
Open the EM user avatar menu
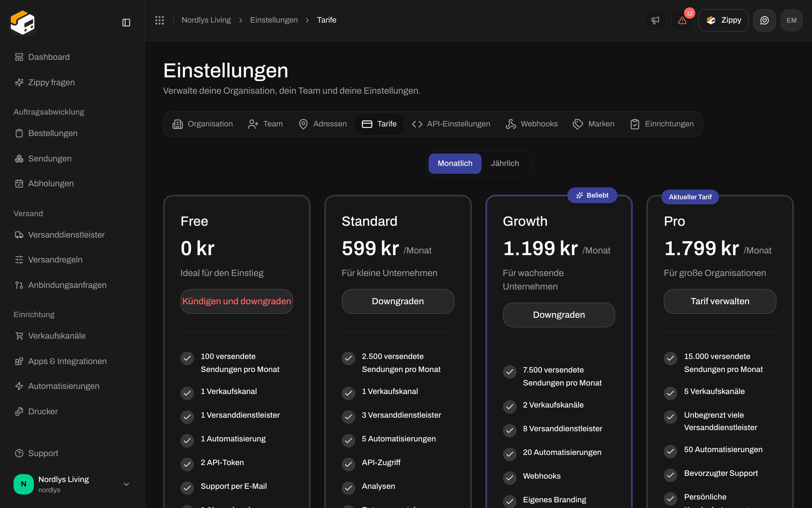pos(791,20)
